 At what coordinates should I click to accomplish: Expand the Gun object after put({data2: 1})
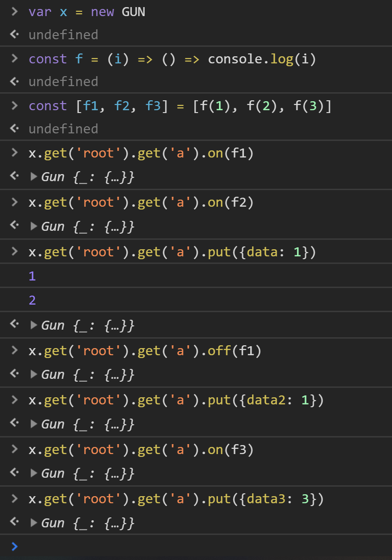click(35, 424)
